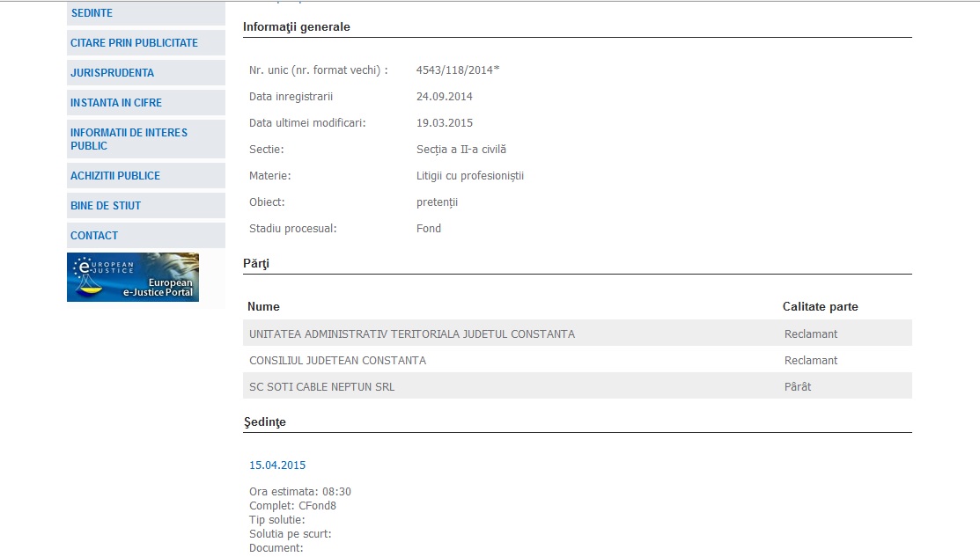
Task: Click the Informații generale section heading
Action: coord(296,27)
